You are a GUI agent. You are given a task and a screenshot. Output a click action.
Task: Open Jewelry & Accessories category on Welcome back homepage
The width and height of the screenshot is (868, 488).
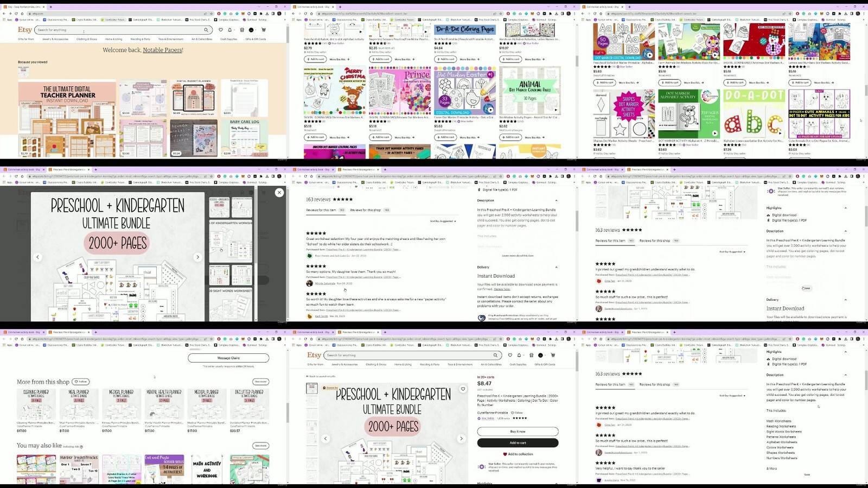(55, 39)
